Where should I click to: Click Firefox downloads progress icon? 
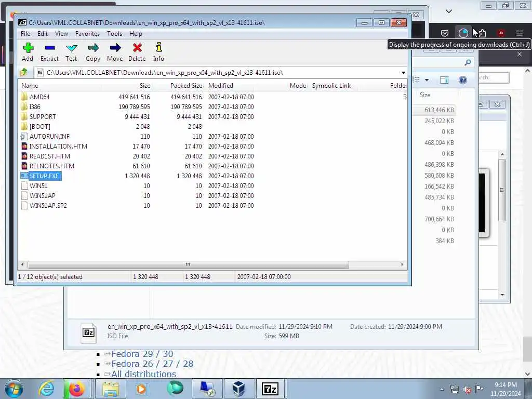point(463,33)
